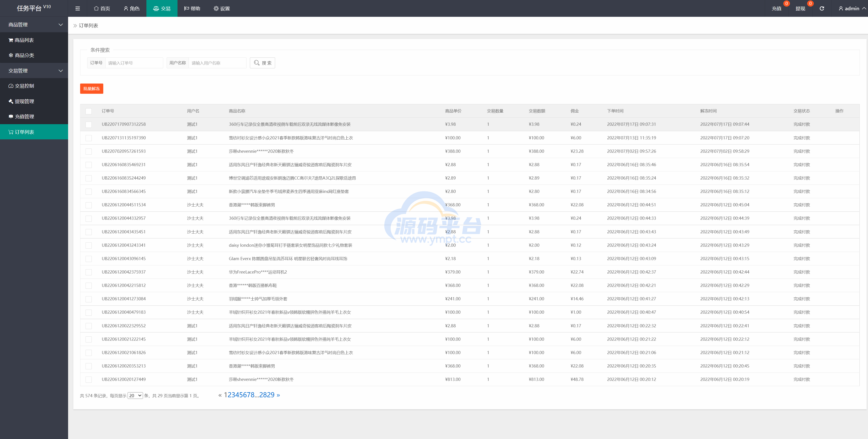Click the refresh icon in the top bar
Image resolution: width=868 pixels, height=439 pixels.
[x=822, y=8]
